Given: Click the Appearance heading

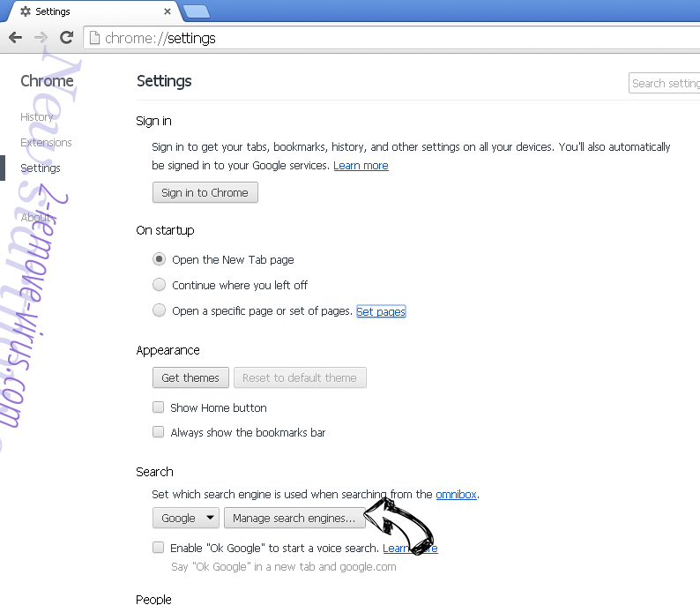Looking at the screenshot, I should (x=168, y=350).
